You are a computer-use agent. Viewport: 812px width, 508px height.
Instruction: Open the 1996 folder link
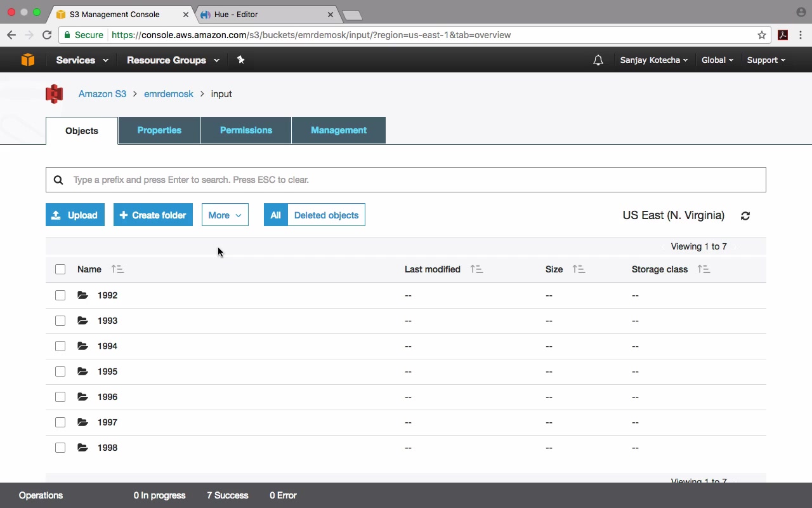click(107, 397)
